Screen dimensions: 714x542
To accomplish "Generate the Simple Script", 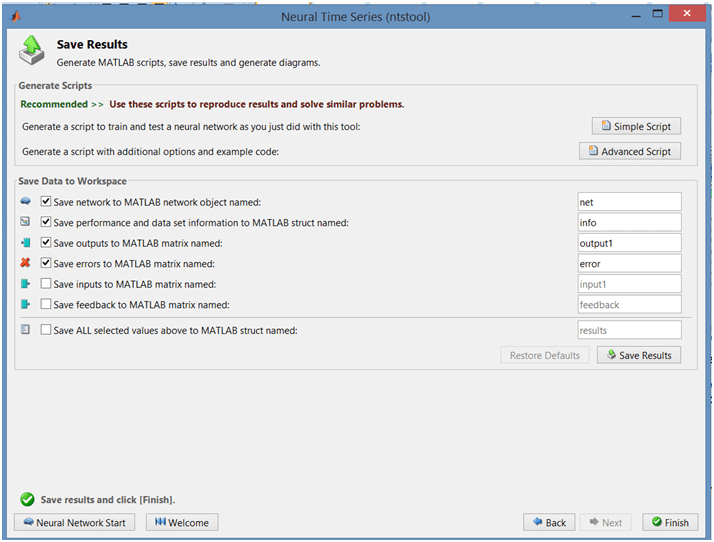I will click(x=636, y=126).
